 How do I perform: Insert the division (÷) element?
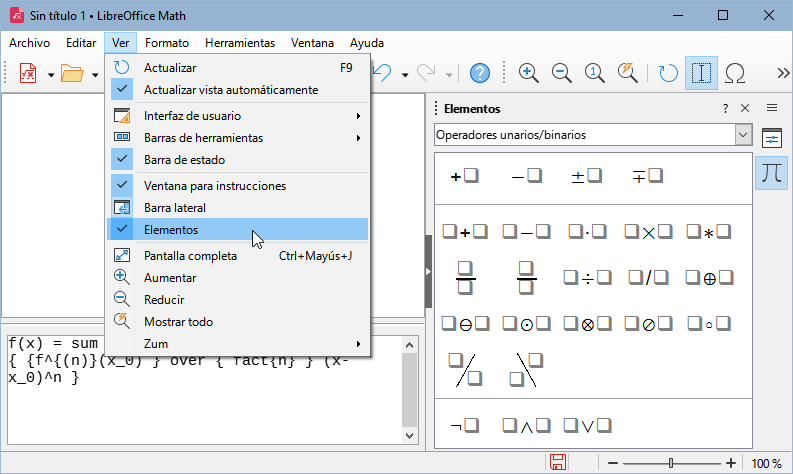tap(587, 278)
